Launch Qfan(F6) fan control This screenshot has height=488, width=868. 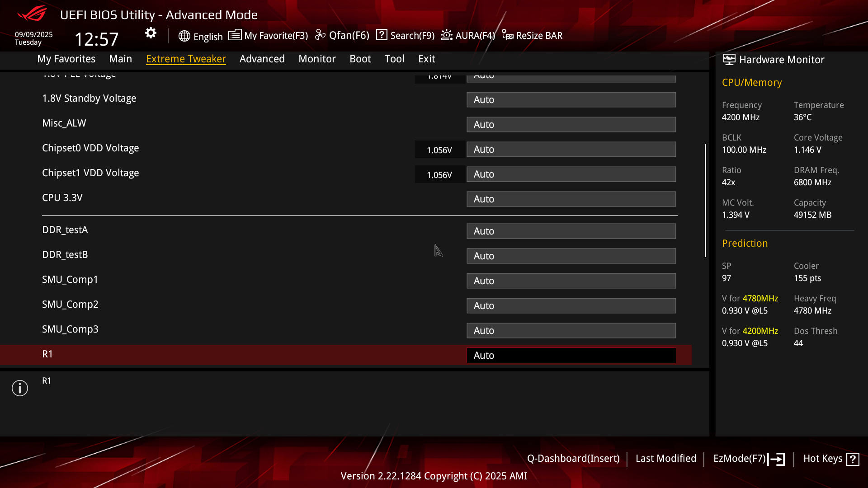point(342,35)
